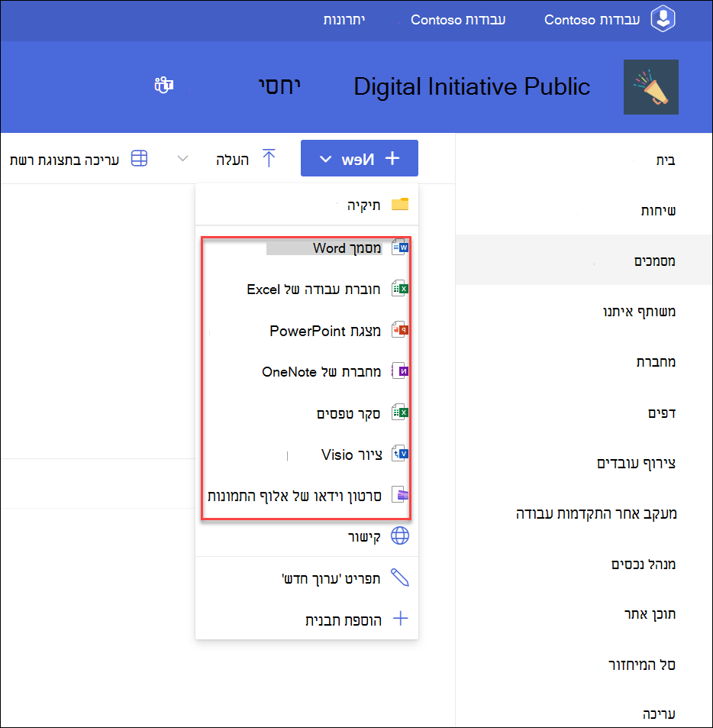The width and height of the screenshot is (713, 728).
Task: Select ציור Visio menu entry
Action: (x=307, y=454)
